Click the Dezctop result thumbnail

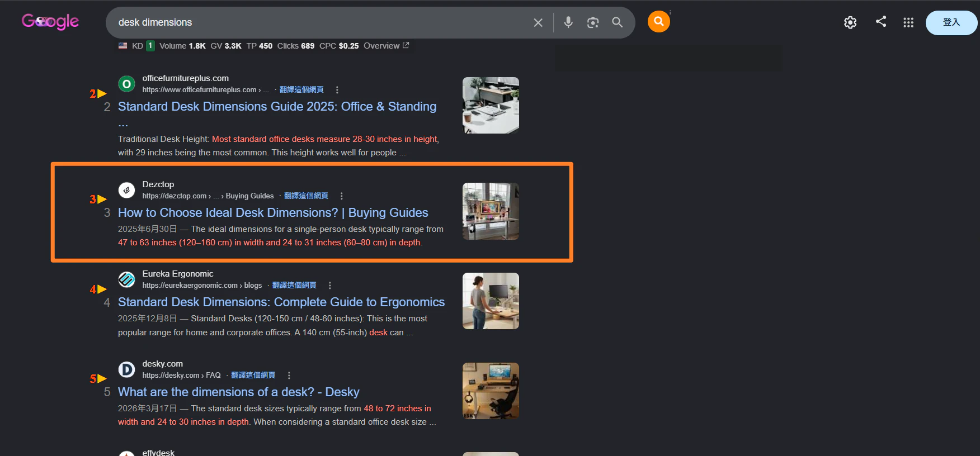(x=491, y=211)
